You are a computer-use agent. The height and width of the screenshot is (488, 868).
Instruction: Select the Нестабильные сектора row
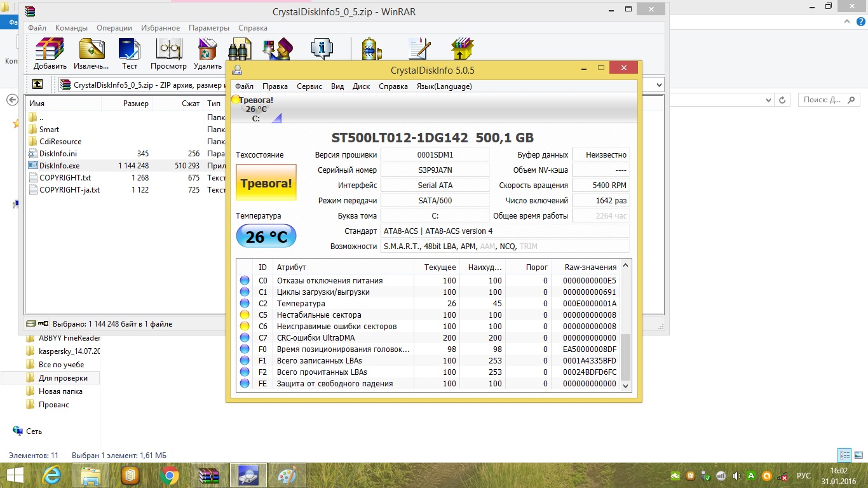click(428, 315)
